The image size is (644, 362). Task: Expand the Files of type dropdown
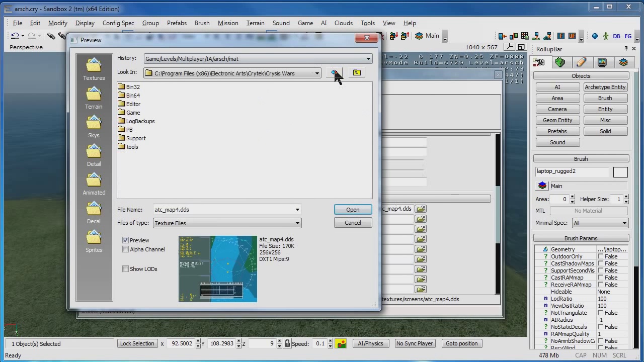[x=297, y=223]
